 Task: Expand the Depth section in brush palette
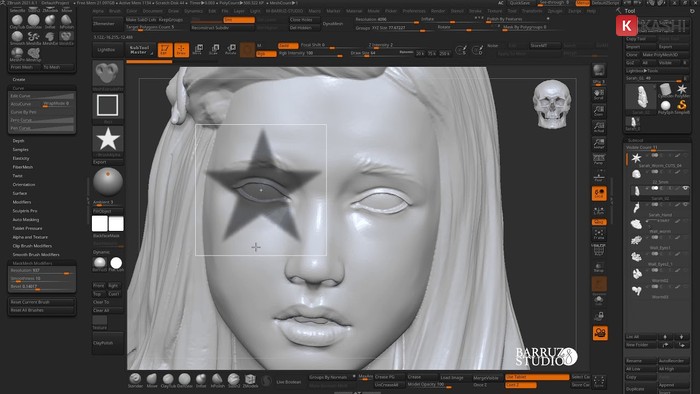(x=18, y=141)
